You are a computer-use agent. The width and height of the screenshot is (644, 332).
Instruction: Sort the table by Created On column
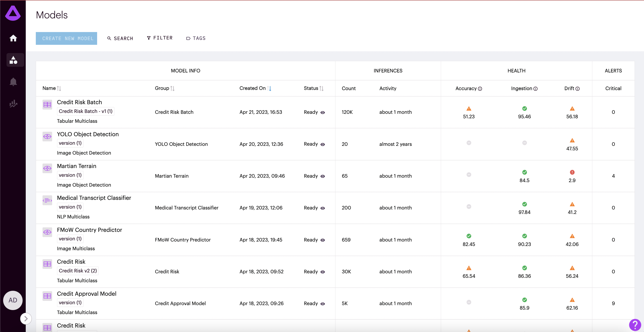[x=269, y=88]
